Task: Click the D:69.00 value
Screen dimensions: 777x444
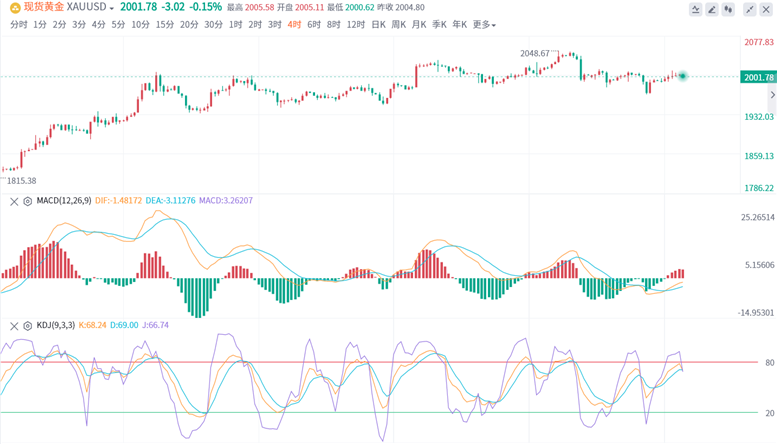Action: click(x=124, y=325)
